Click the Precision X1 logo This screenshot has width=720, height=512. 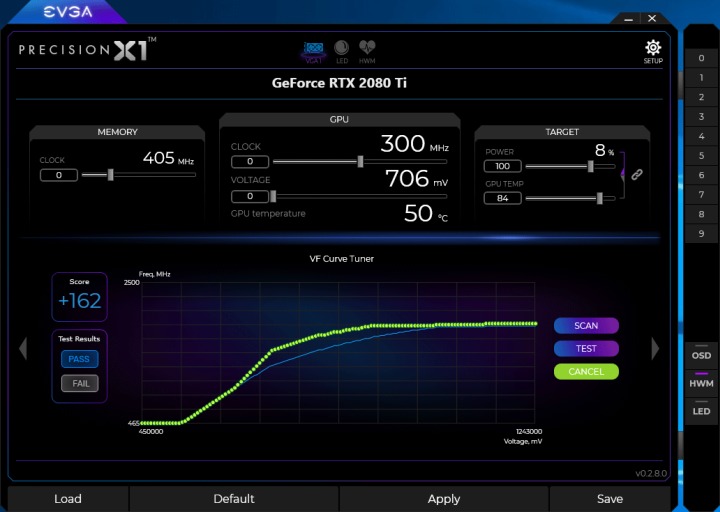click(x=87, y=49)
